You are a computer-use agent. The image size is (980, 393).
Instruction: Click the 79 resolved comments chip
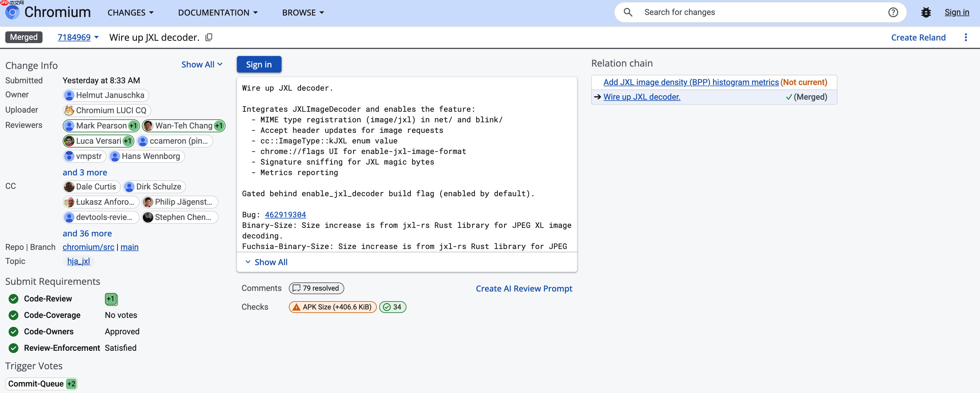click(x=316, y=288)
